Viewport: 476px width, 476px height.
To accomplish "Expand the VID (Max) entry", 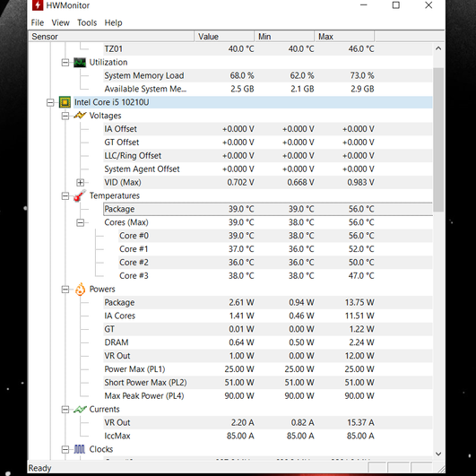I will (x=80, y=183).
